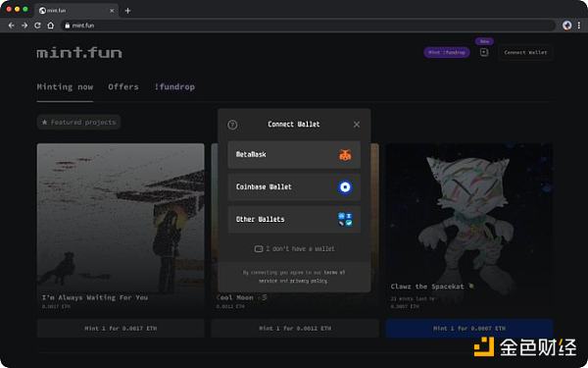
Task: Click the square icon under the New badge
Action: [484, 52]
